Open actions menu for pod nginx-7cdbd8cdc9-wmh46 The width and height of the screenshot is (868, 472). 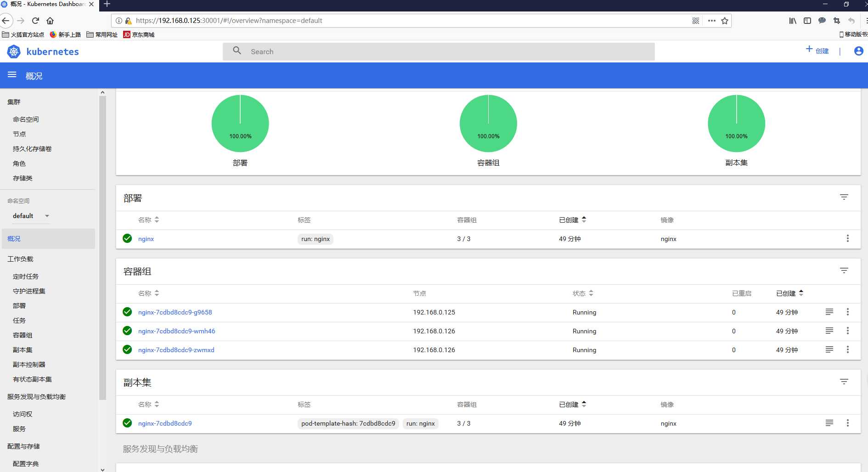pyautogui.click(x=847, y=331)
